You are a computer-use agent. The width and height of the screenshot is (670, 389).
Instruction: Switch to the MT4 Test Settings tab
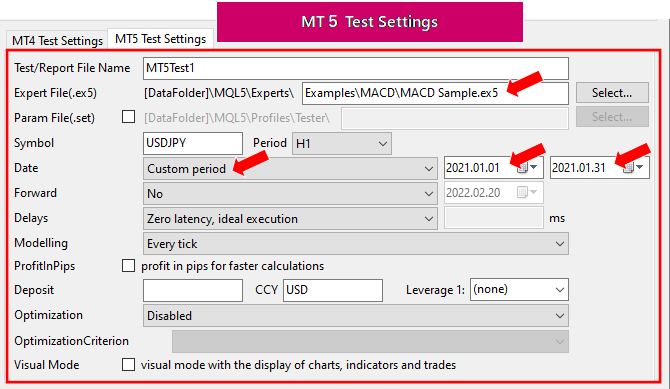tap(57, 41)
